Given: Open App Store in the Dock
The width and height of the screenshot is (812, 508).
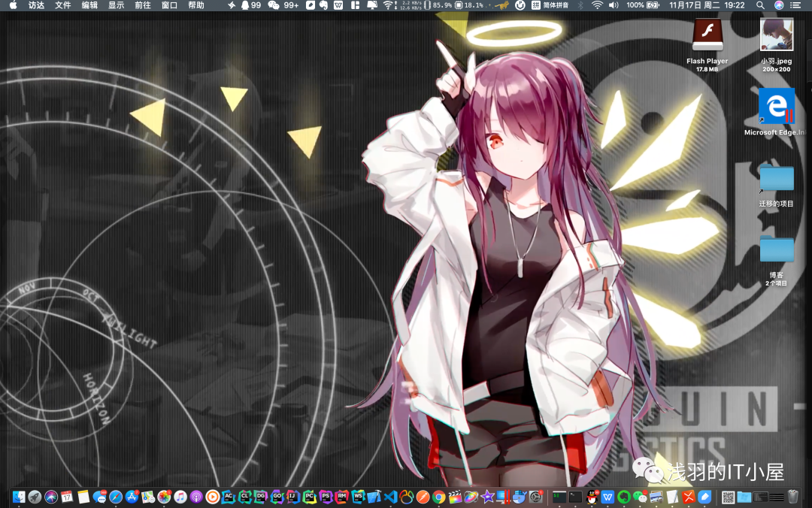Looking at the screenshot, I should (x=132, y=497).
